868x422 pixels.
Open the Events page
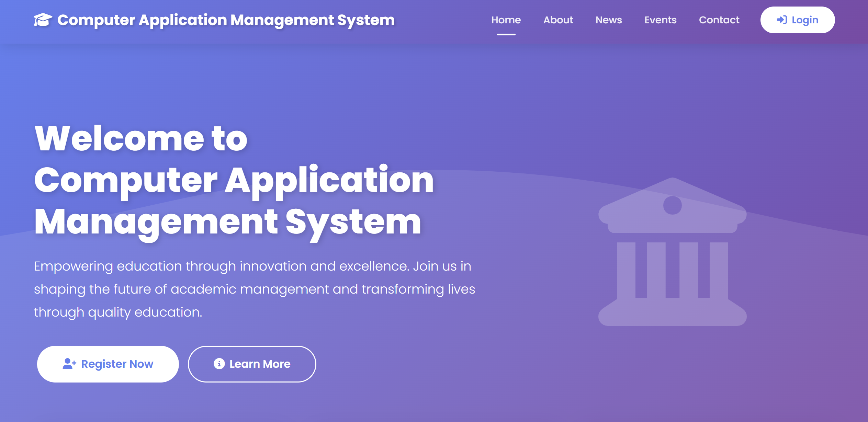[660, 20]
